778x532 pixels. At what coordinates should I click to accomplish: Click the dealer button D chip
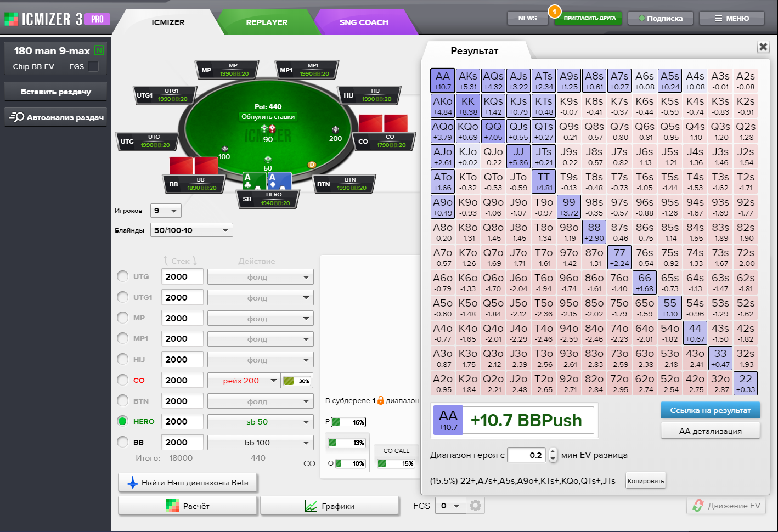tap(312, 165)
